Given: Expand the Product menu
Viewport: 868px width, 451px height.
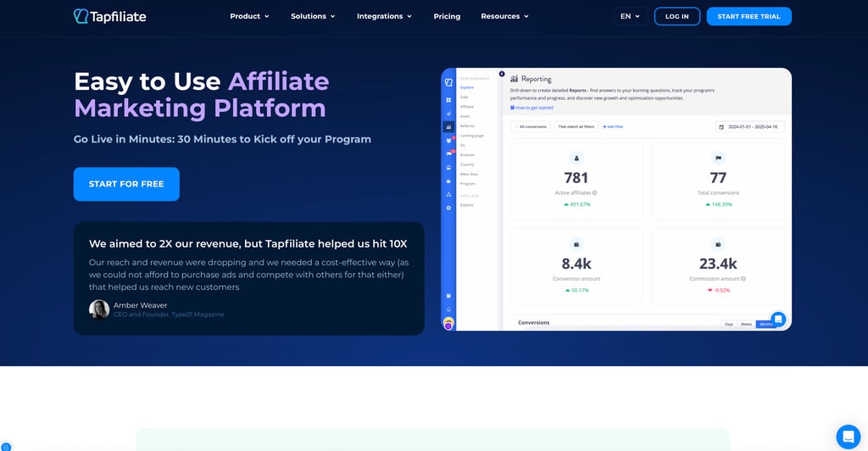Looking at the screenshot, I should point(250,17).
